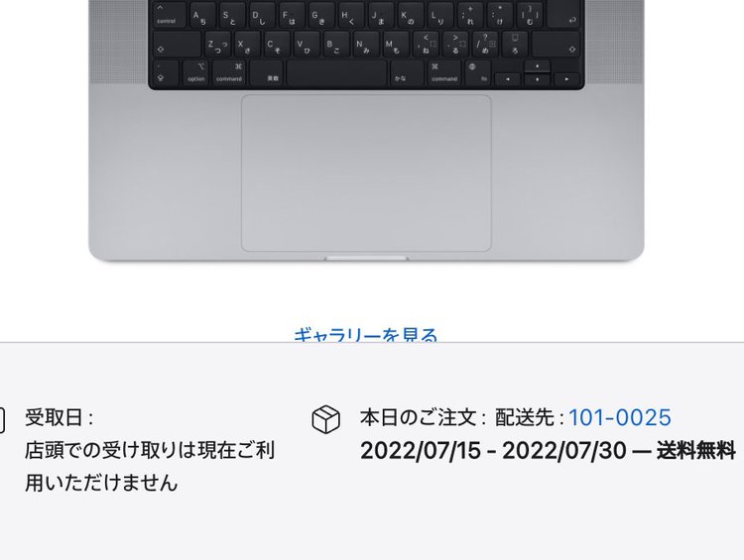Click the MacBook trackpad in the product image
This screenshot has height=560, width=744.
point(366,172)
